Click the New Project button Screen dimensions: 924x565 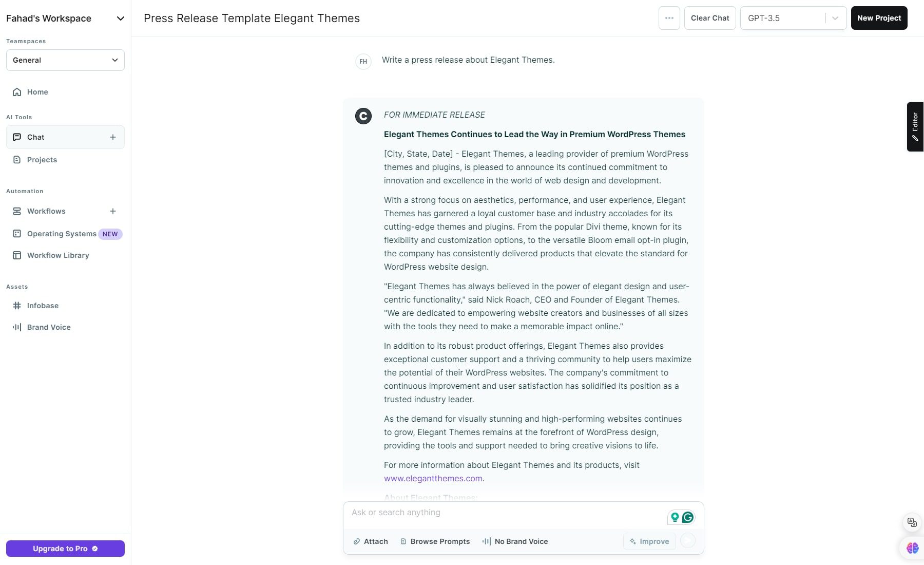point(879,18)
